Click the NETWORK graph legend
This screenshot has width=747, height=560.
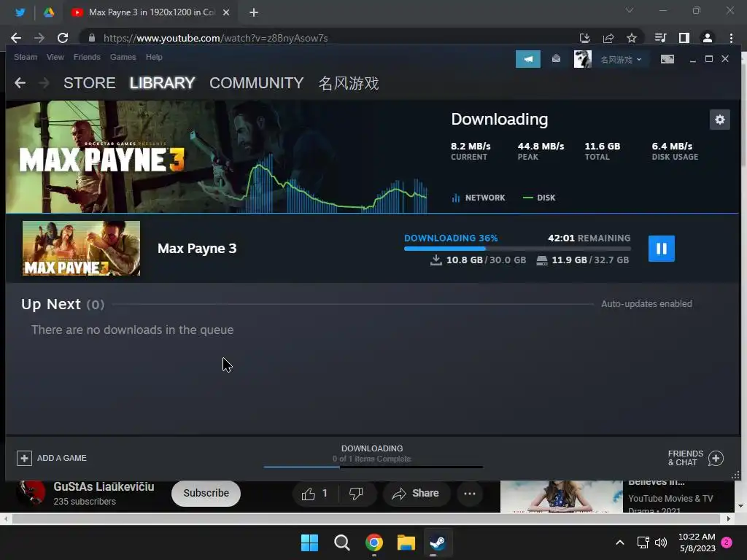coord(479,198)
